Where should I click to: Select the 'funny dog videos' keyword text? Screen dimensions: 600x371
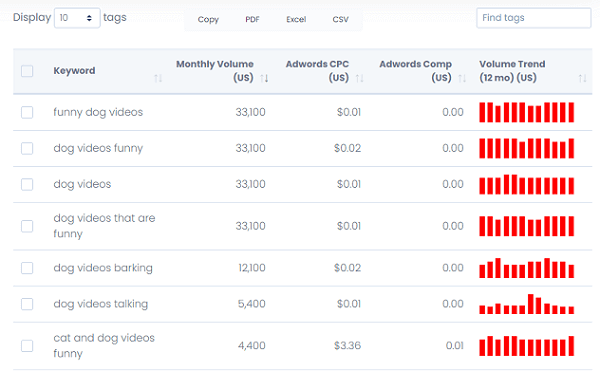click(x=98, y=112)
